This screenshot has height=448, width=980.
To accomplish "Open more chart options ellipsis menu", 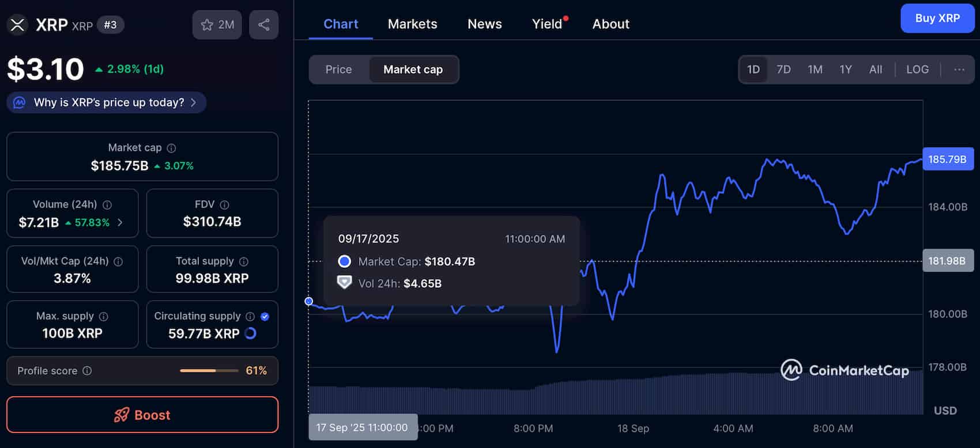I will click(959, 70).
